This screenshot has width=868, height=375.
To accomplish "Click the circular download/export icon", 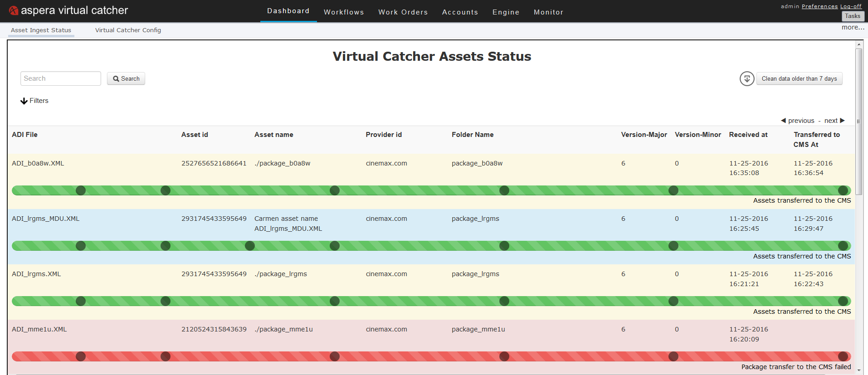I will pos(747,78).
